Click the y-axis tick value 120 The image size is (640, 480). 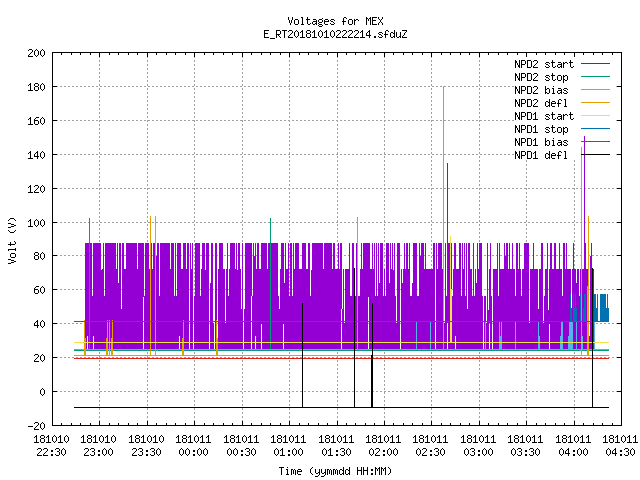36,189
